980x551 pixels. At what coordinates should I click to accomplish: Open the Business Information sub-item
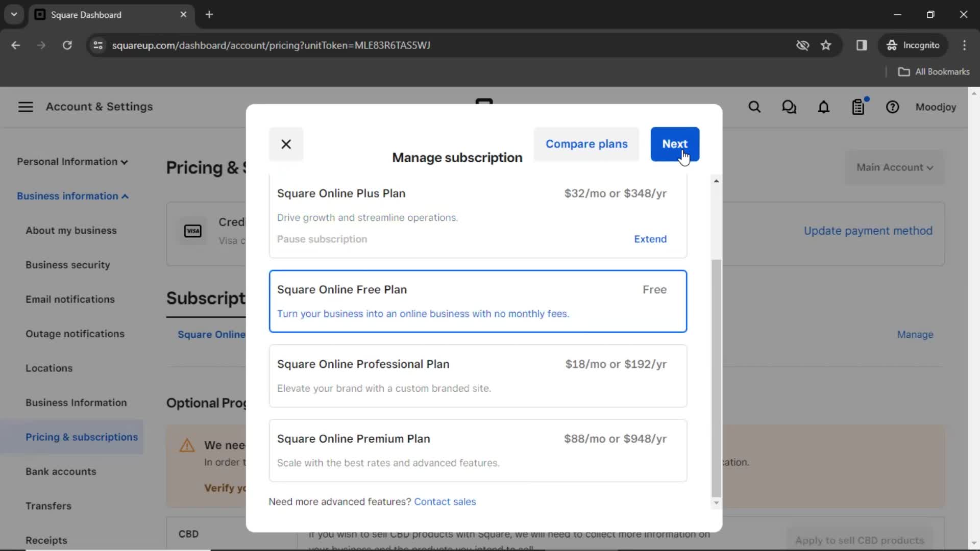click(x=76, y=403)
